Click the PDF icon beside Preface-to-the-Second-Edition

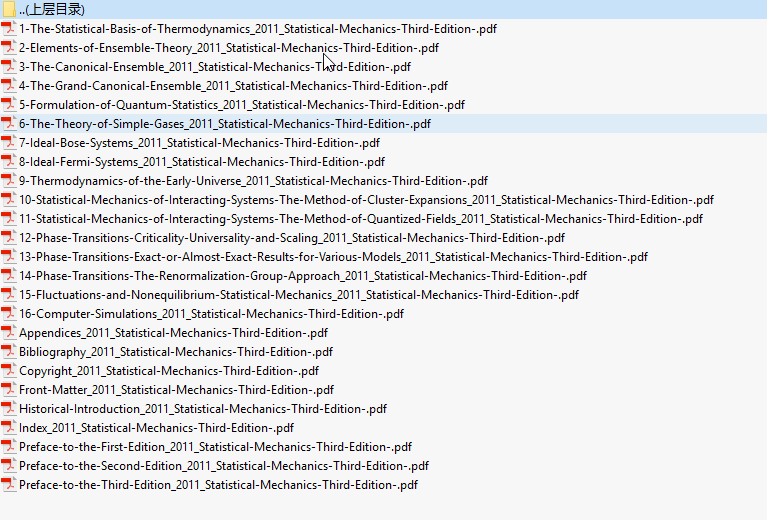(x=8, y=466)
